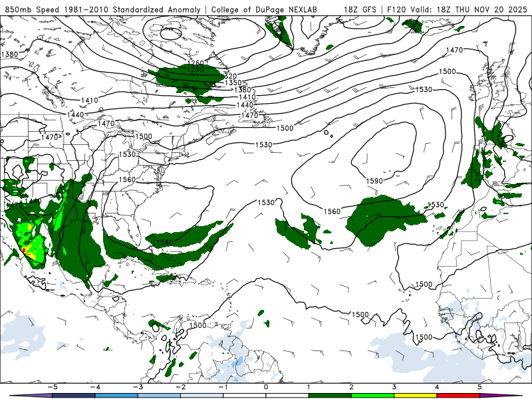Screen dimensions: 532x399
Task: Click the colorbar tick label "-5"
Action: (53, 387)
